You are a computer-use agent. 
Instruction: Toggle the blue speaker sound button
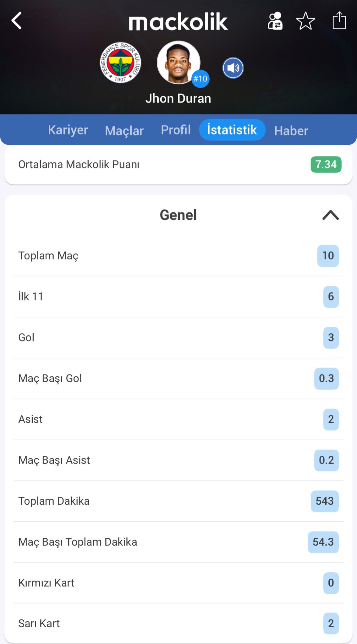point(233,68)
